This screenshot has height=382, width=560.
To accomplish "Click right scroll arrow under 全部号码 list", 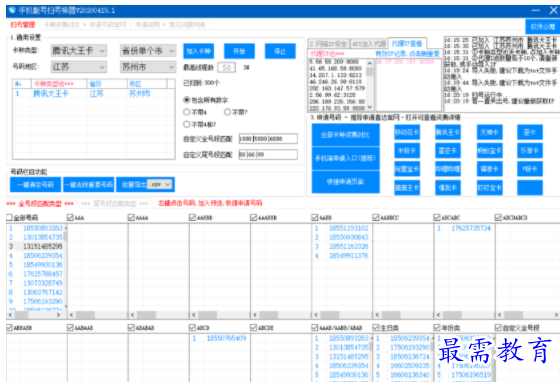I will (x=59, y=315).
